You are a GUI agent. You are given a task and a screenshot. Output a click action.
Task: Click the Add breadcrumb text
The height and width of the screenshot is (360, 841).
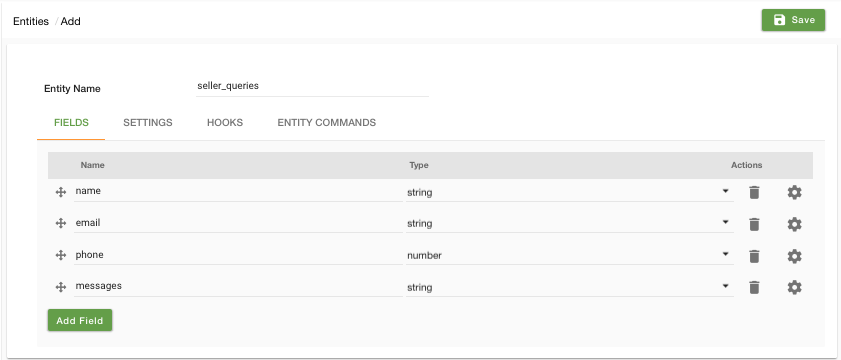pyautogui.click(x=70, y=21)
